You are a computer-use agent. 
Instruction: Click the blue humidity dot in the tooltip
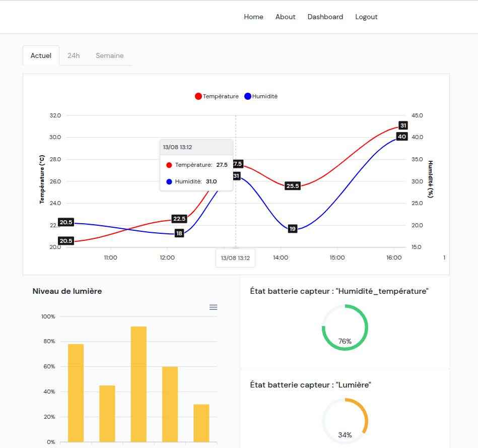169,180
